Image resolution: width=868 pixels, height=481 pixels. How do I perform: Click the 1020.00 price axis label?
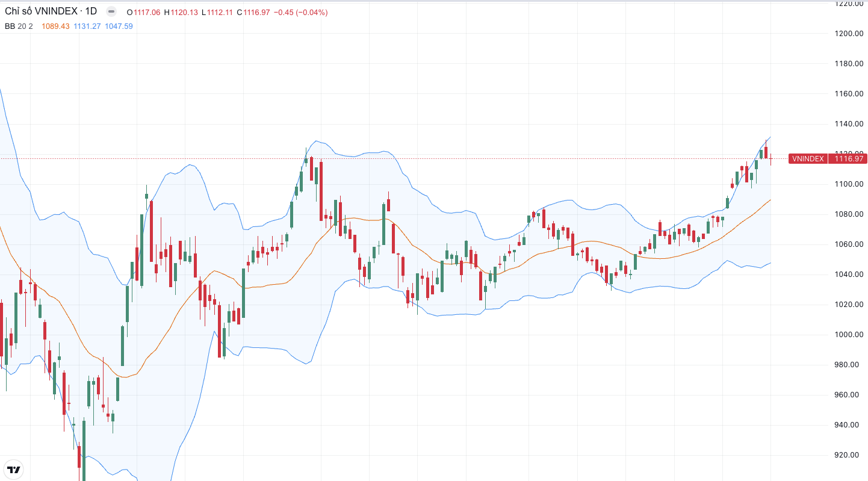pos(849,305)
